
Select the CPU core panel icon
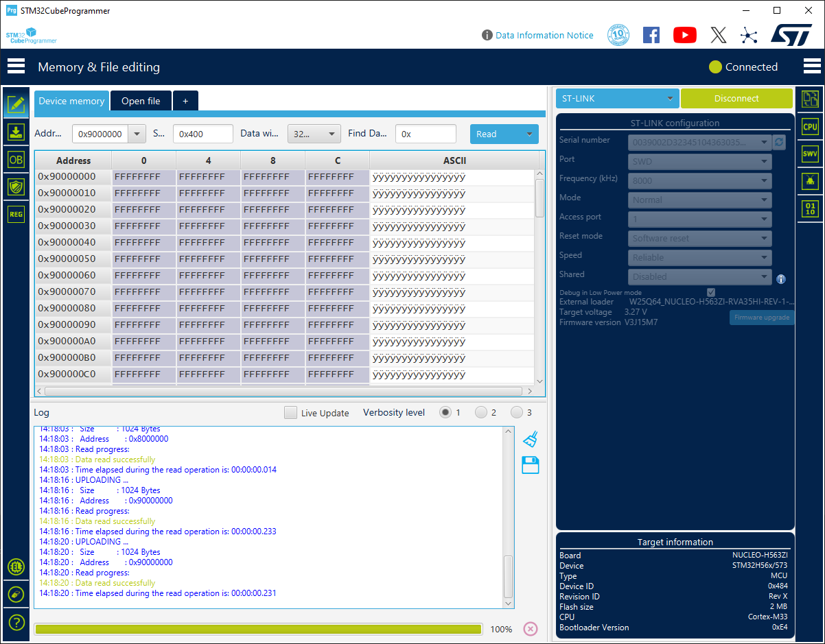[810, 126]
